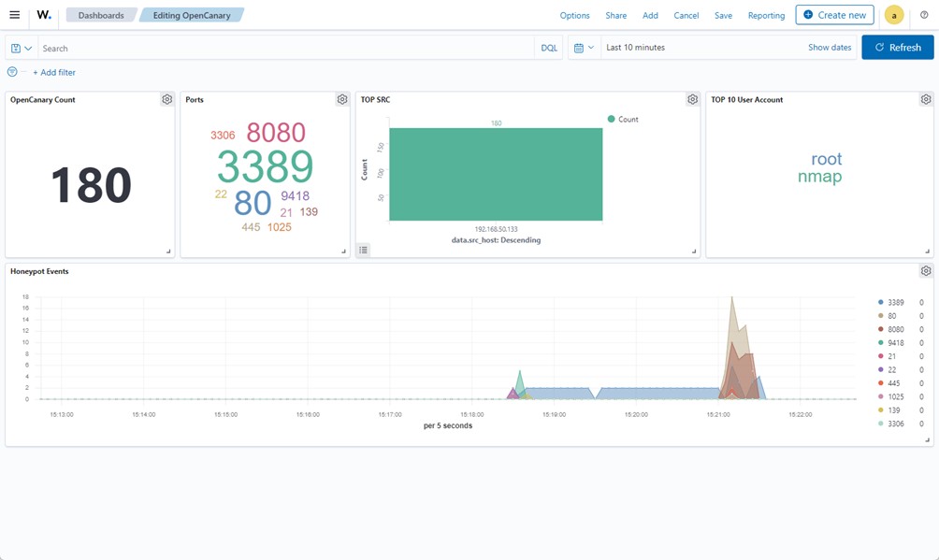Open the date quick menu calendar dropdown

click(x=584, y=48)
